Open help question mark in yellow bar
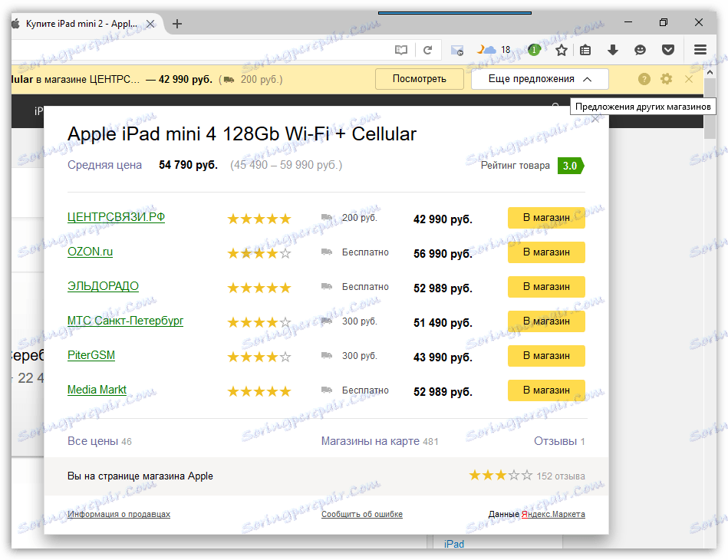The height and width of the screenshot is (560, 728). pyautogui.click(x=644, y=79)
